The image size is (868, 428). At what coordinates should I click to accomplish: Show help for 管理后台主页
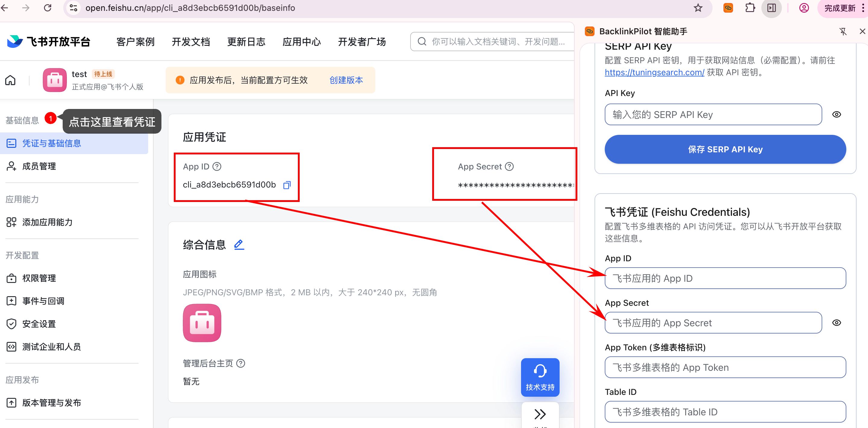(241, 363)
